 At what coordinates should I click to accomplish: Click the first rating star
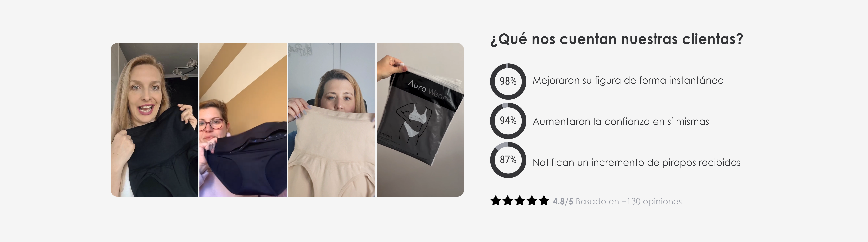click(x=496, y=201)
